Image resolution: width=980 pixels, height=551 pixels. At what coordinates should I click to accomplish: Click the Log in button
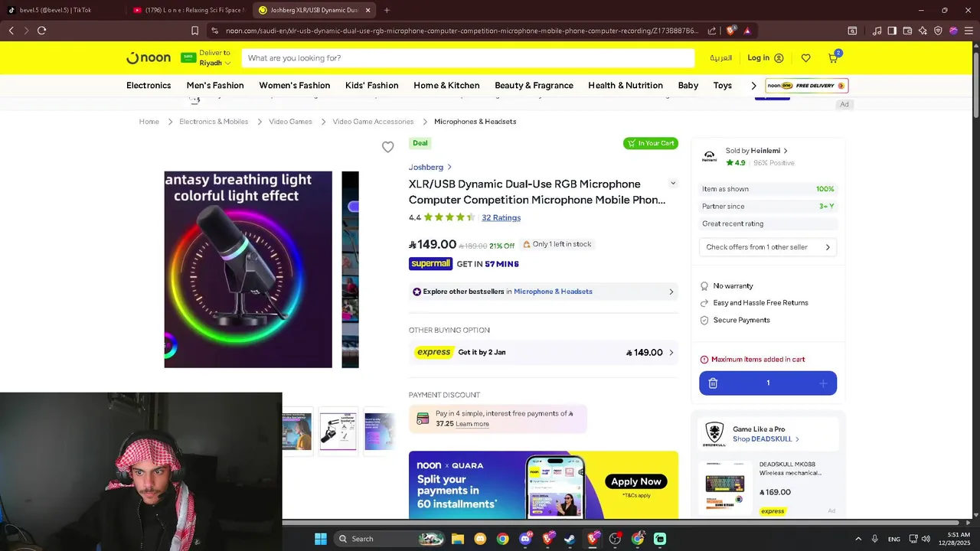coord(766,58)
